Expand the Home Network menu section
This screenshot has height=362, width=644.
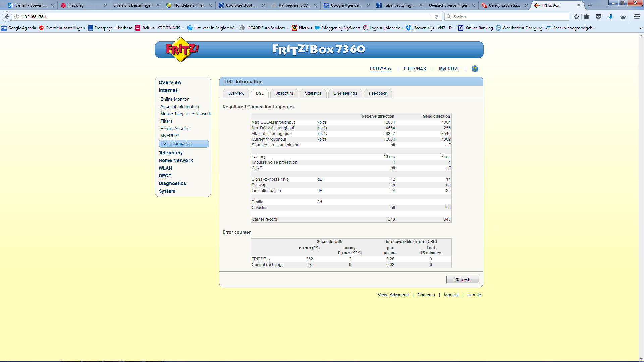[175, 160]
